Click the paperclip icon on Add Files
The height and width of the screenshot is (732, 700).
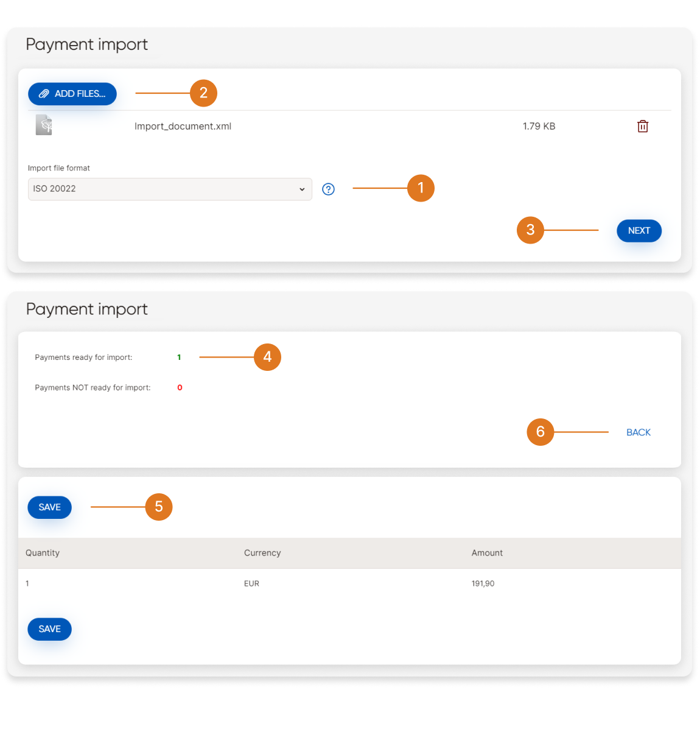44,94
